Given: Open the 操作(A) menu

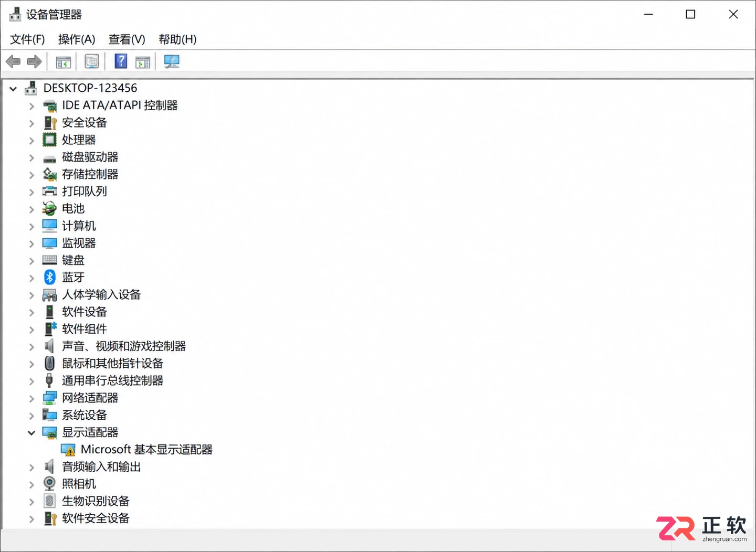Looking at the screenshot, I should click(x=77, y=39).
